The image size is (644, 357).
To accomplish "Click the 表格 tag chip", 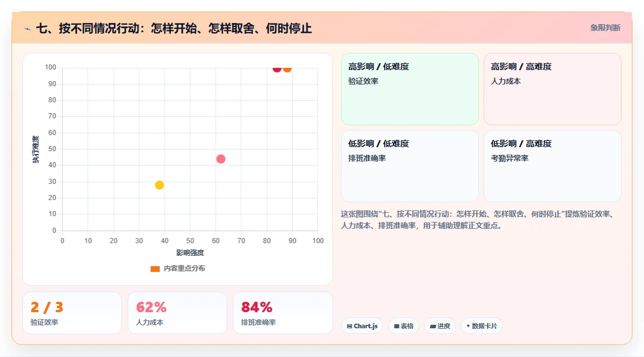I will click(x=404, y=326).
